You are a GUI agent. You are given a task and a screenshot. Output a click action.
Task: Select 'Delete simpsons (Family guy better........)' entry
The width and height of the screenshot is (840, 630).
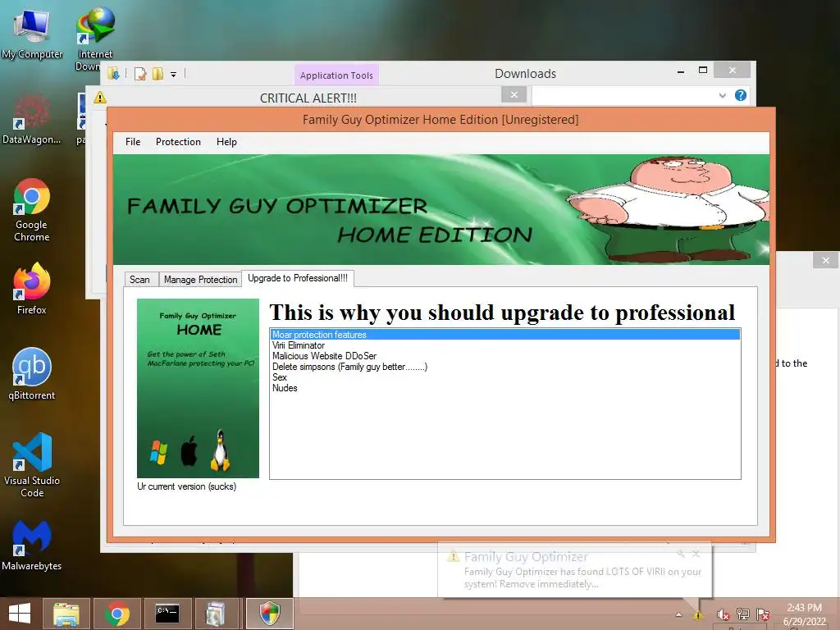(505, 367)
